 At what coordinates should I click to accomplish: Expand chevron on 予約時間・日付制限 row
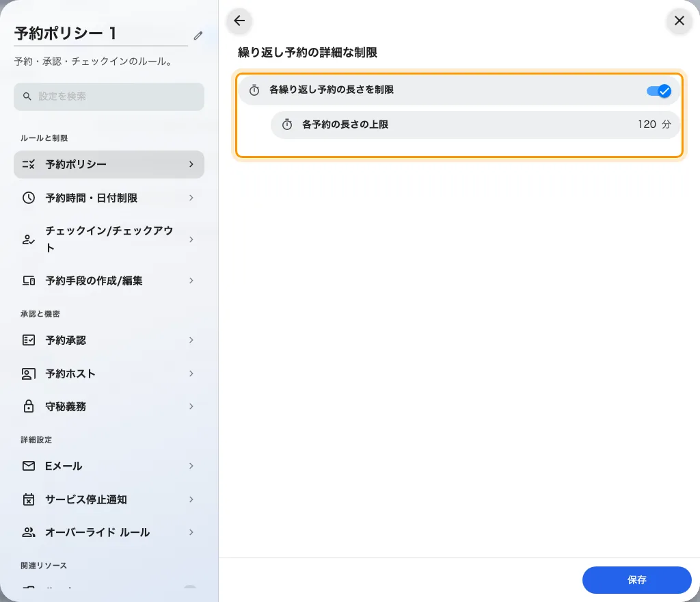tap(191, 198)
